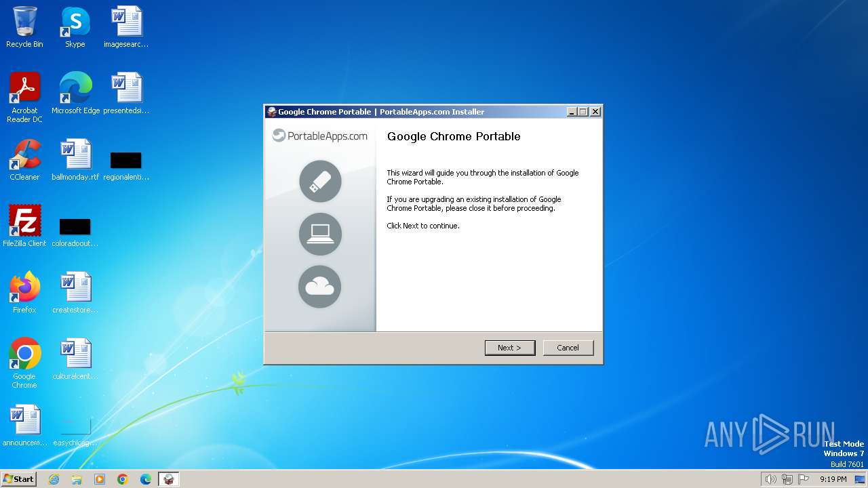Open Internet Explorer from the taskbar

tap(54, 479)
